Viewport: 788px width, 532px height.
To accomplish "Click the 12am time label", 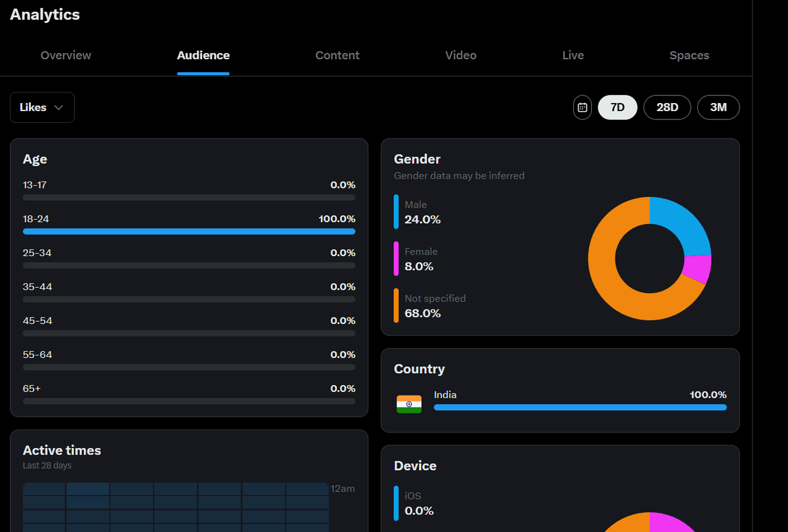I will coord(343,489).
